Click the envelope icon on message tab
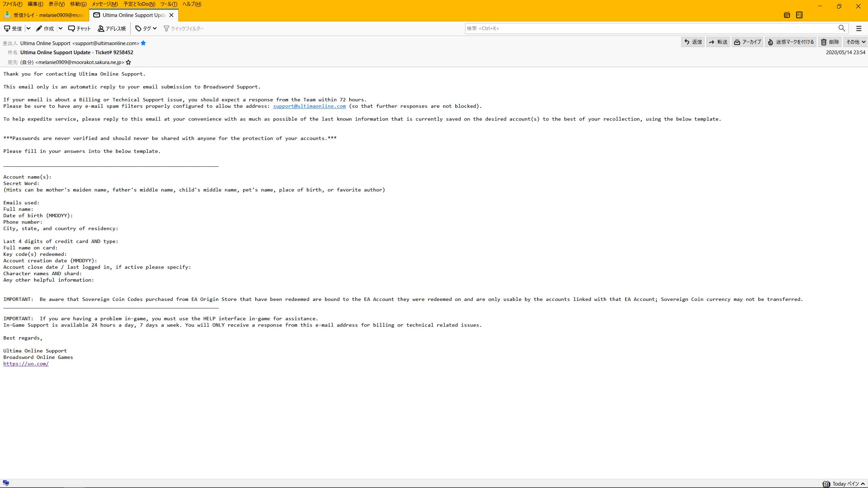This screenshot has height=488, width=868. coord(97,15)
